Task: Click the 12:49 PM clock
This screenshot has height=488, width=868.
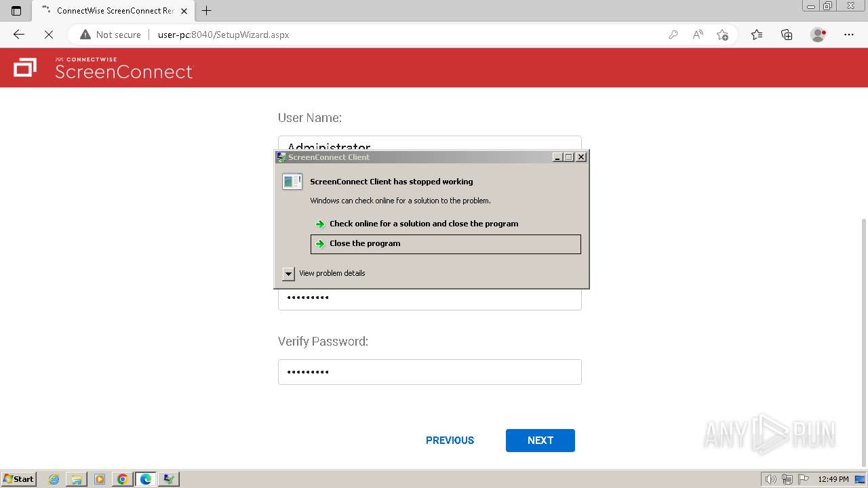Action: click(833, 479)
